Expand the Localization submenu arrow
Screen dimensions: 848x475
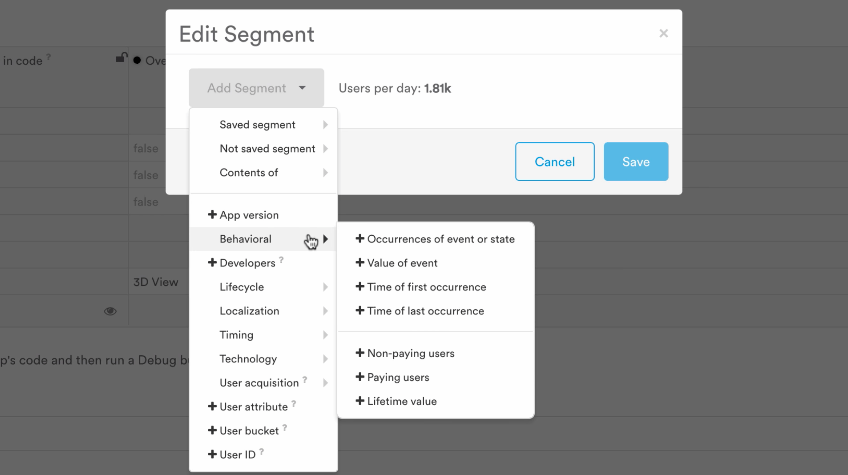tap(325, 311)
